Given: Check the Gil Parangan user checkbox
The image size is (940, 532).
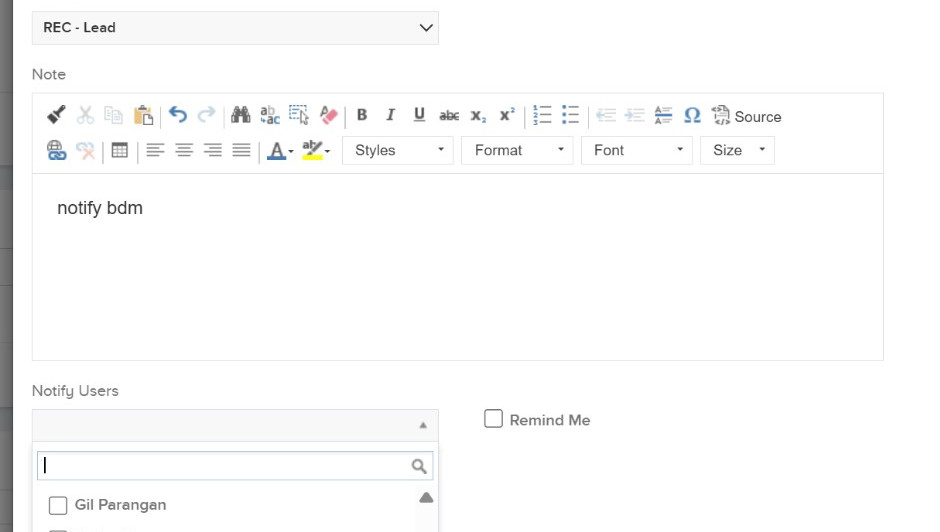Looking at the screenshot, I should [58, 505].
